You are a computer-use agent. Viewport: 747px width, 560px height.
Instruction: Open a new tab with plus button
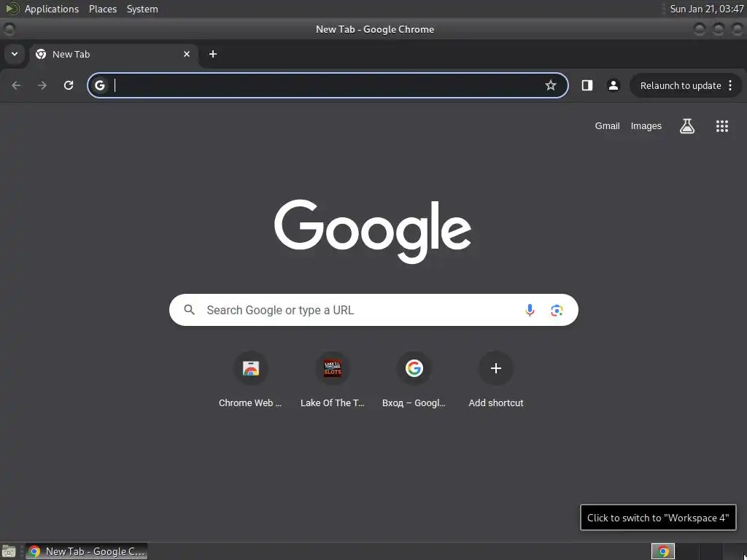(x=213, y=54)
